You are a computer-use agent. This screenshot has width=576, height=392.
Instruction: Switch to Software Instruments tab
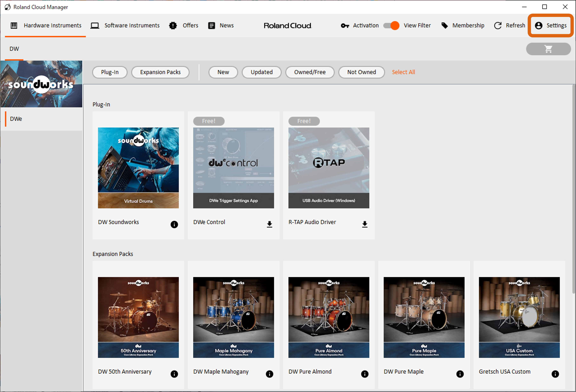tap(125, 25)
